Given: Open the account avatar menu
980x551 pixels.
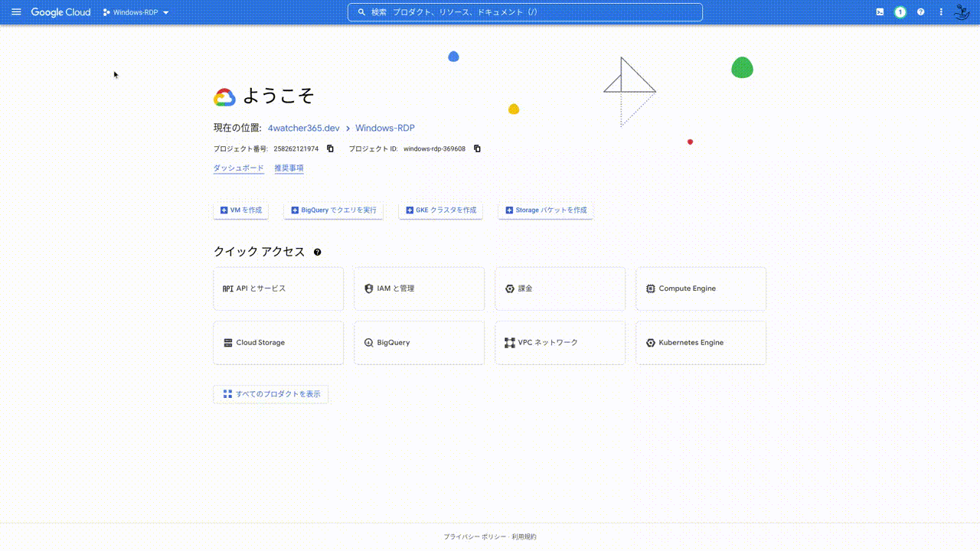Looking at the screenshot, I should [x=962, y=12].
